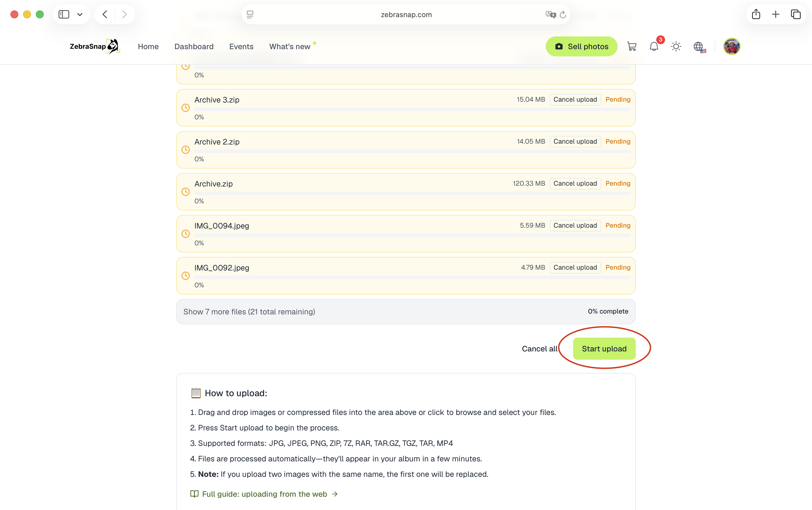The width and height of the screenshot is (812, 510).
Task: Show tab overview icon
Action: 796,14
